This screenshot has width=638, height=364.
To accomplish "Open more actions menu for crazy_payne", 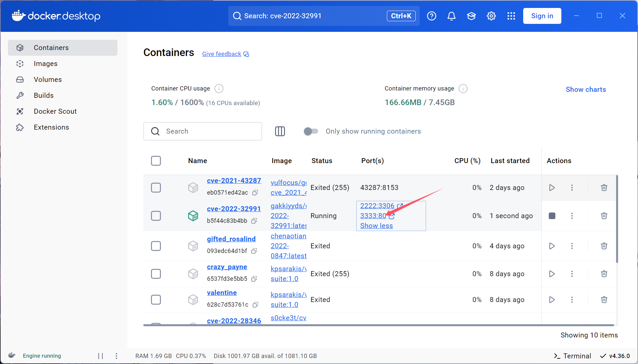I will pyautogui.click(x=572, y=274).
